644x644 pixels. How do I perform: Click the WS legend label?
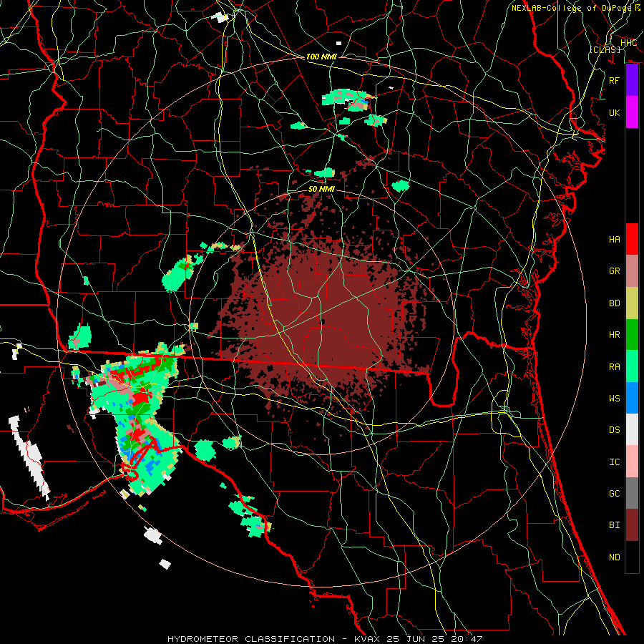pos(614,398)
